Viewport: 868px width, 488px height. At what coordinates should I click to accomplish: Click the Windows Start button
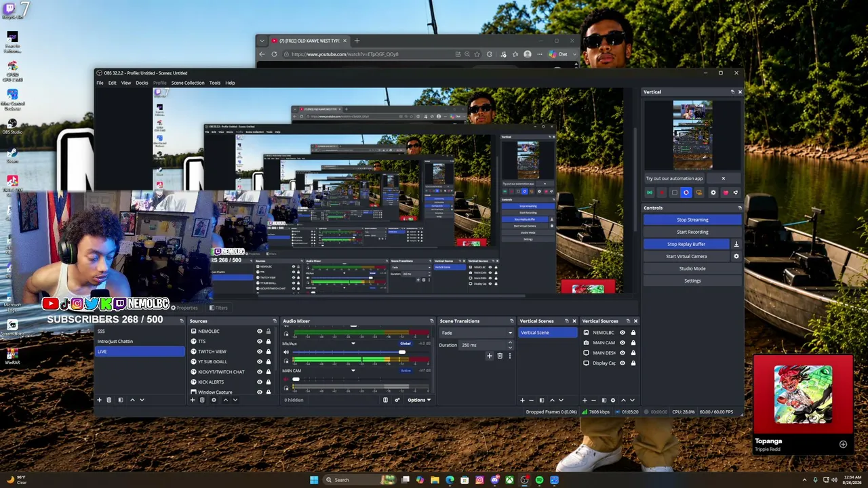point(314,480)
